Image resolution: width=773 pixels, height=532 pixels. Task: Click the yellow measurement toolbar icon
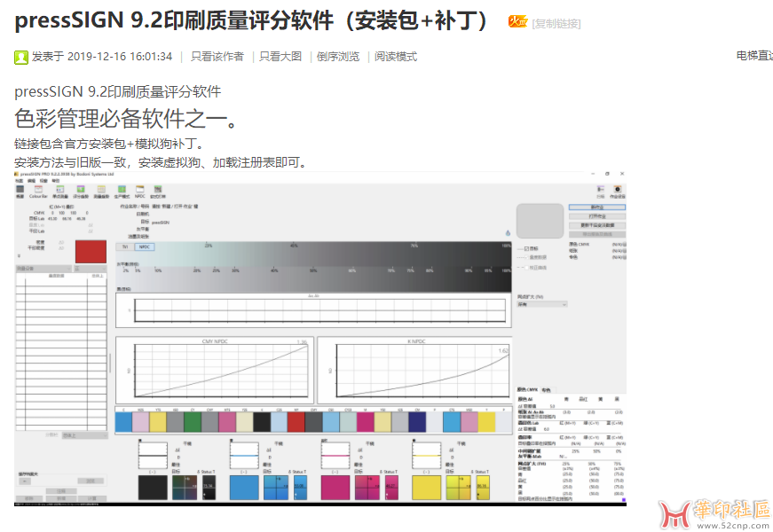(x=101, y=192)
